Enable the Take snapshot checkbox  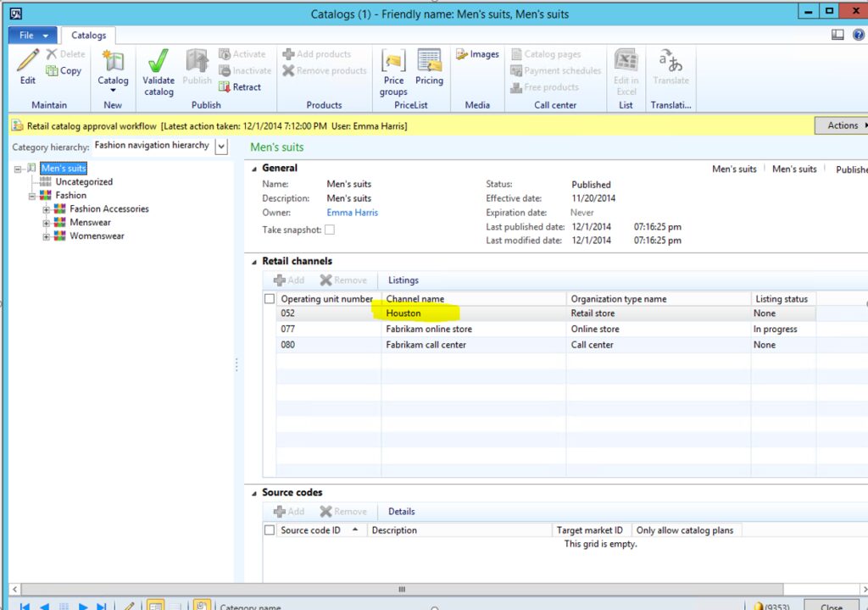click(x=330, y=230)
